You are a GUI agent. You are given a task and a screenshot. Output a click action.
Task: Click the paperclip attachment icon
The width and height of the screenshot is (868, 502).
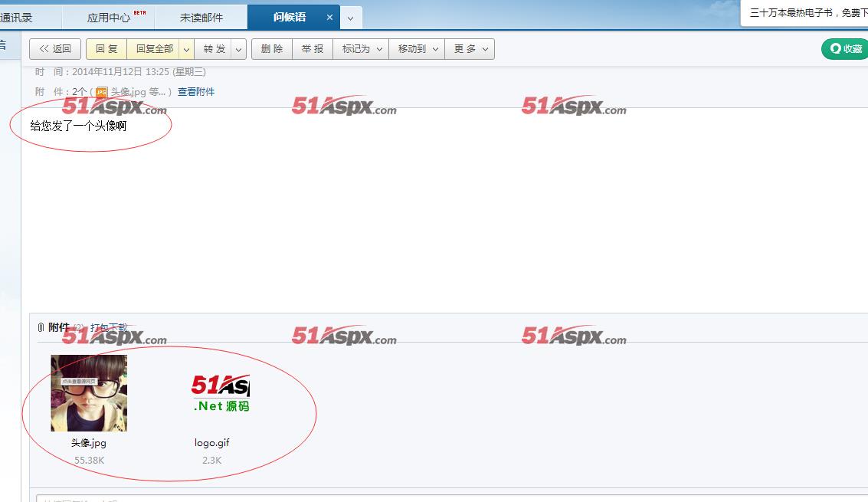click(41, 327)
